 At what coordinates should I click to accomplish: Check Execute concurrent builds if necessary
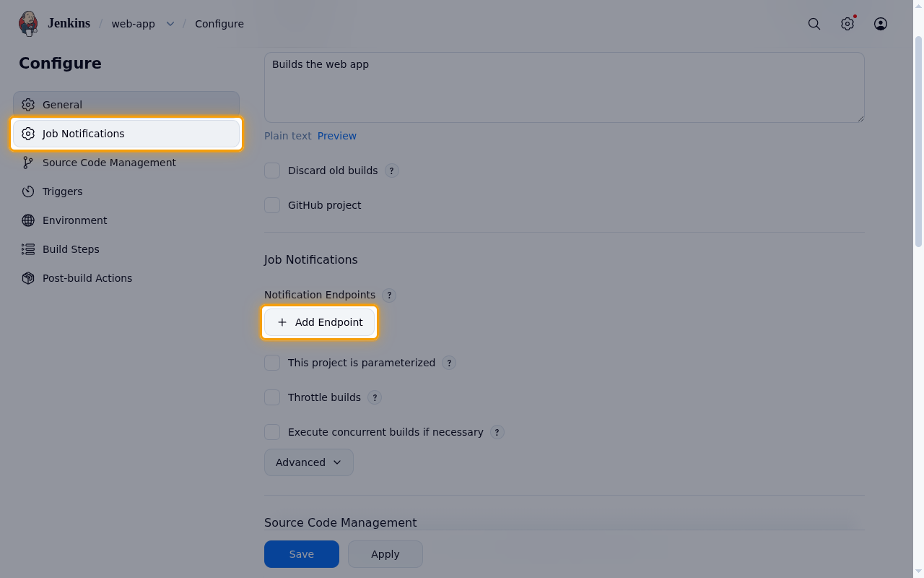pyautogui.click(x=272, y=432)
